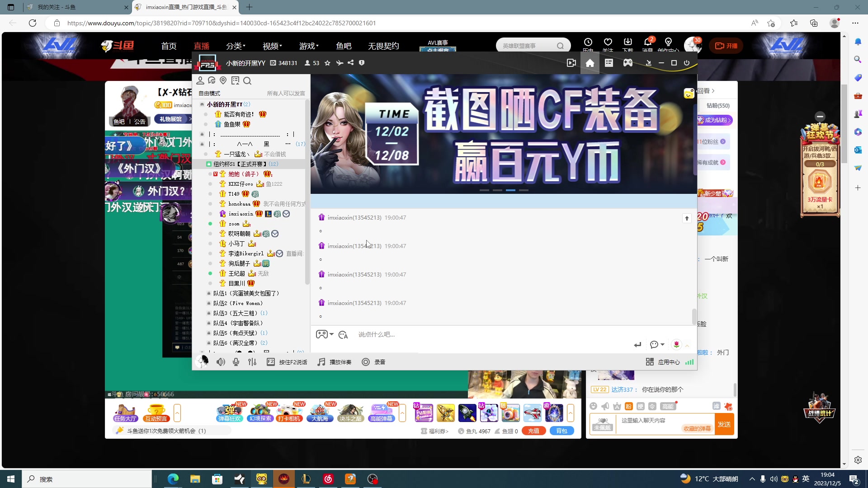The image size is (868, 488).
Task: Go to Douyu 首页 menu
Action: coord(169,46)
